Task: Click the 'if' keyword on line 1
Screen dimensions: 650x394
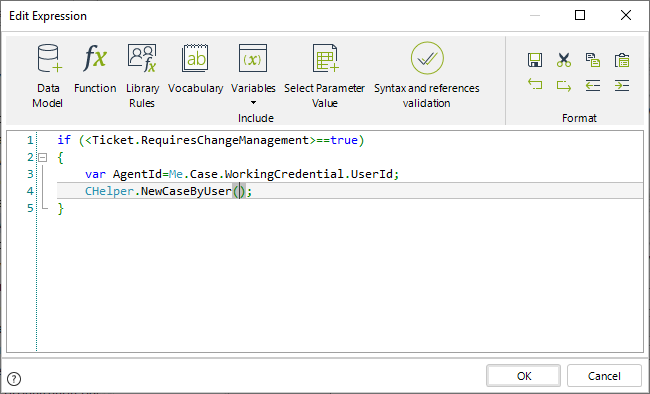Action: tap(64, 140)
